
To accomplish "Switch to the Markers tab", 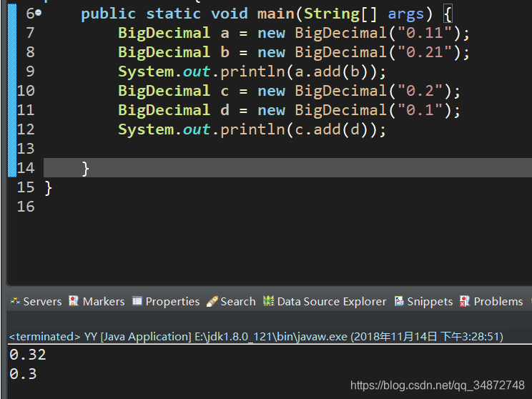I will 97,301.
